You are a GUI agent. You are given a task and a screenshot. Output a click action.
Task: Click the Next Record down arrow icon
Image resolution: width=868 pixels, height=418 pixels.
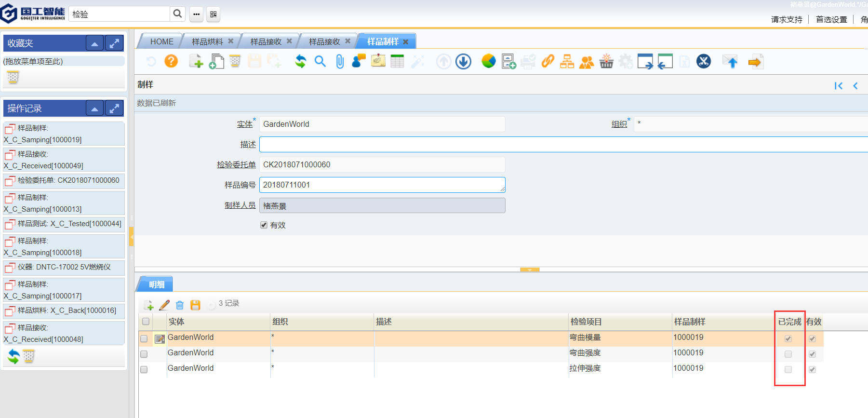(x=463, y=62)
